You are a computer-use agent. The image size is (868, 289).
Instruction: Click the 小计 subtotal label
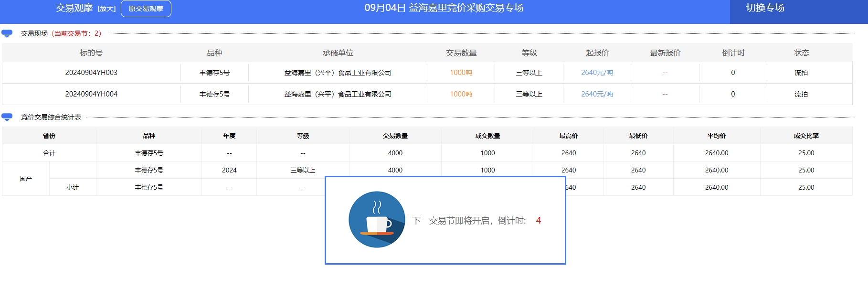coord(73,187)
